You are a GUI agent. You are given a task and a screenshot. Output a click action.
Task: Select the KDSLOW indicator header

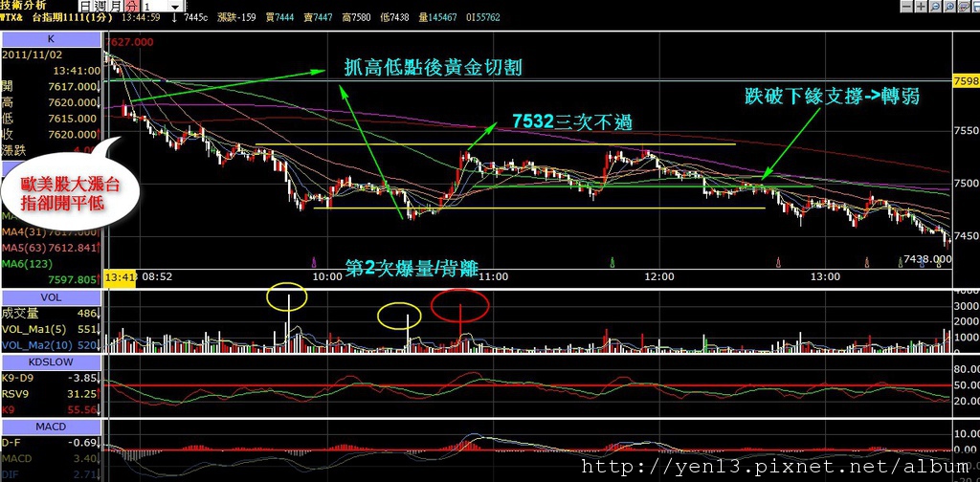(52, 362)
